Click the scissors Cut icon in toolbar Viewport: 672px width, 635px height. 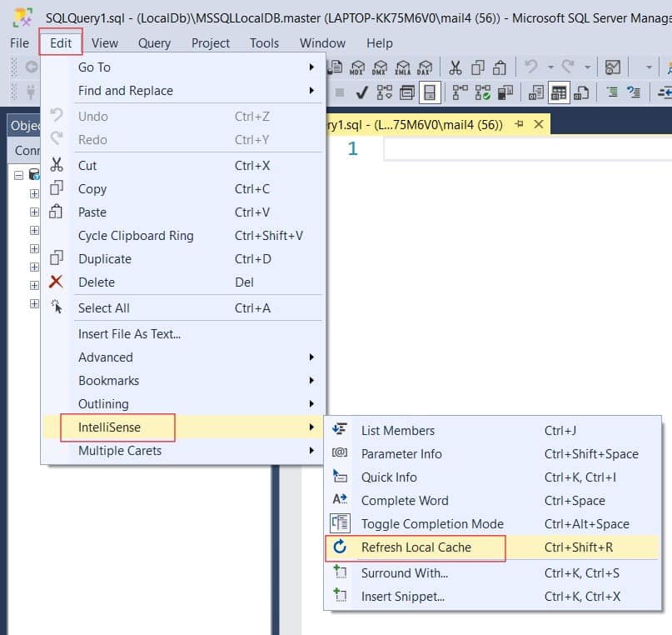455,67
